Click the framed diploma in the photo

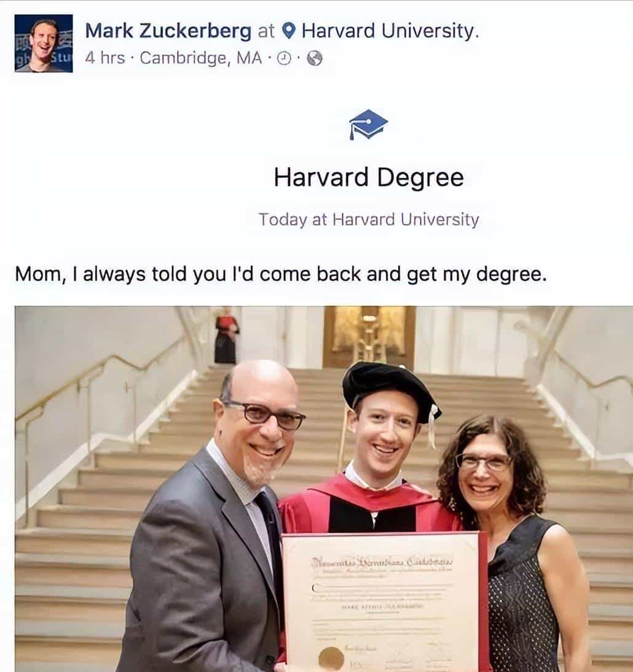381,599
